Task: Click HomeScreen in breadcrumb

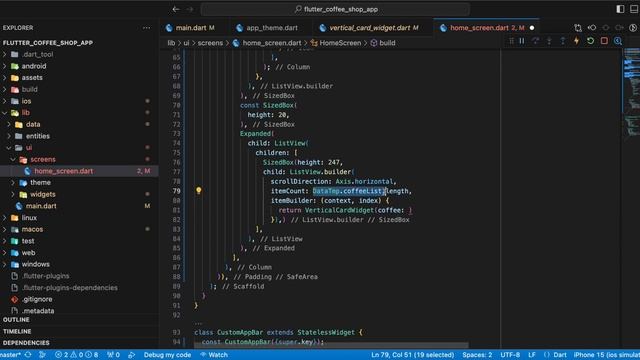Action: click(x=340, y=43)
